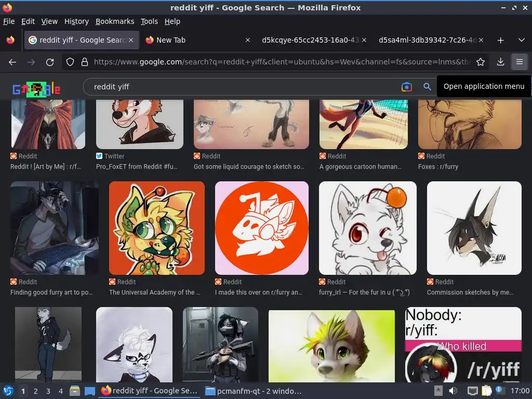The width and height of the screenshot is (532, 399).
Task: Select the reddit yiff Google Search tab
Action: point(82,40)
